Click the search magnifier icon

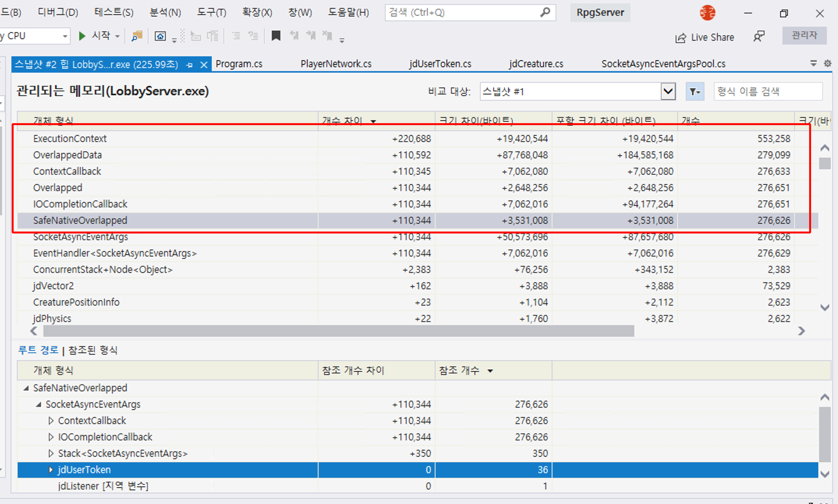click(545, 12)
